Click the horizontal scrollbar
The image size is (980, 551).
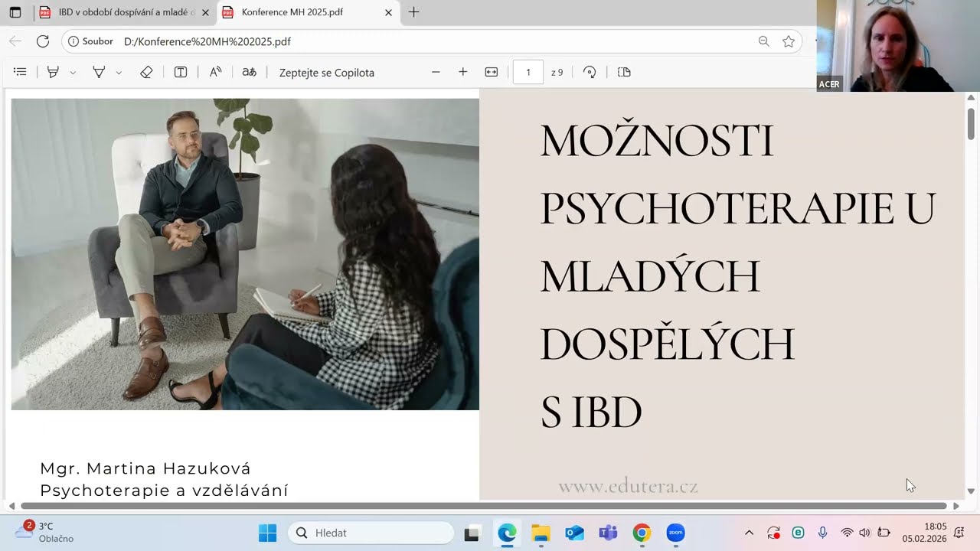coord(484,506)
